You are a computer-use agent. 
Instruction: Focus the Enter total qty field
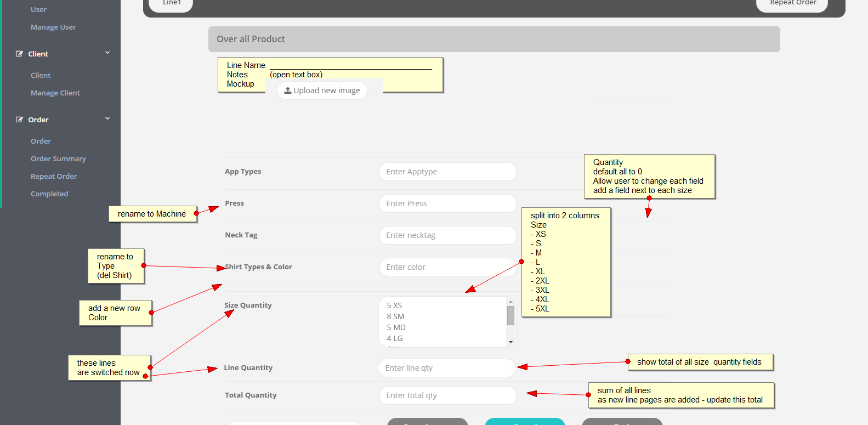point(447,395)
